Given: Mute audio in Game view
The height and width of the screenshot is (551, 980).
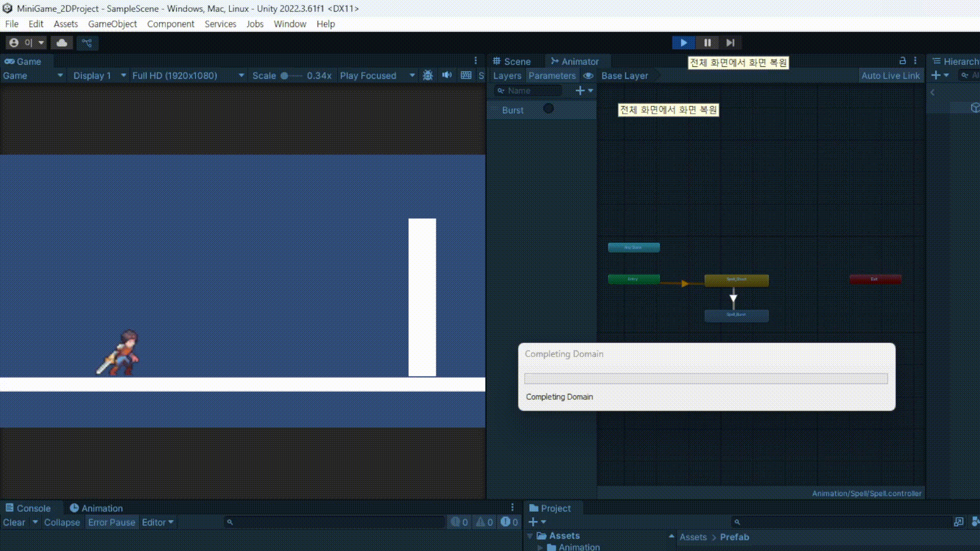Looking at the screenshot, I should (447, 76).
